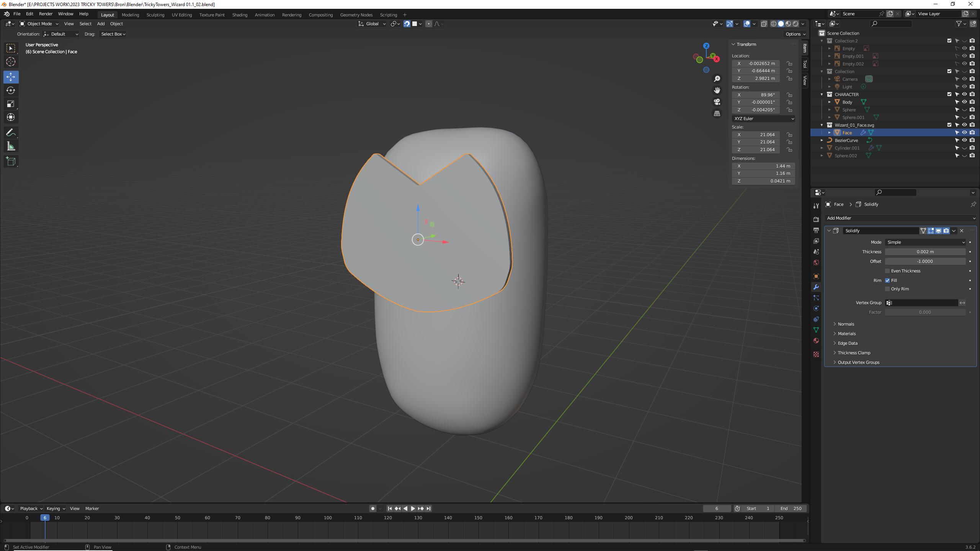The width and height of the screenshot is (980, 551).
Task: Click frame 6 on the timeline
Action: click(45, 517)
